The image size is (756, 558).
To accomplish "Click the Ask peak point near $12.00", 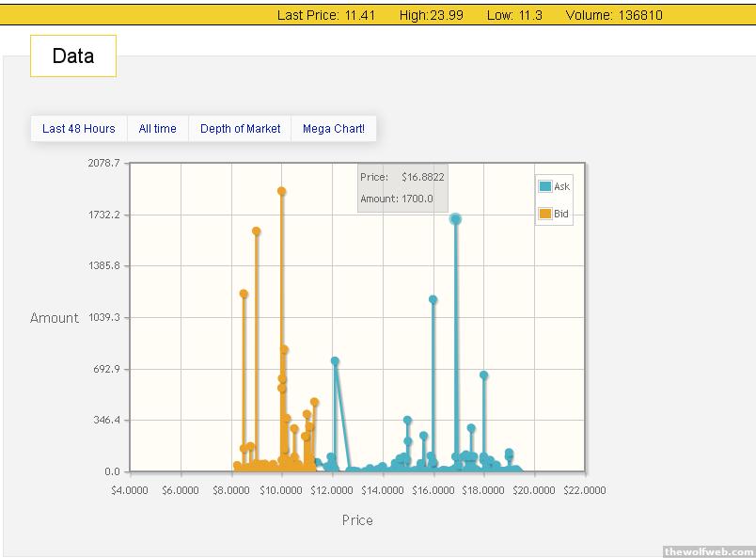I will pos(335,361).
